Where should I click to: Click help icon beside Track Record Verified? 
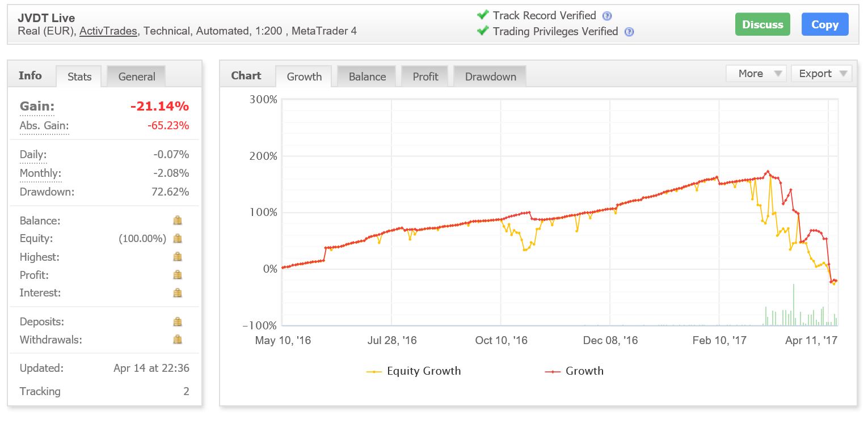pyautogui.click(x=607, y=16)
